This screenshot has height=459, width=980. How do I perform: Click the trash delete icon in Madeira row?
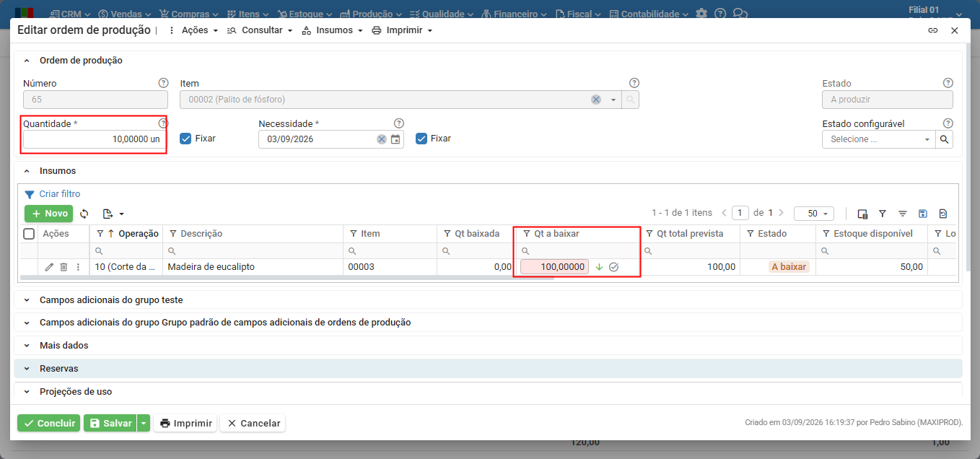pos(64,267)
